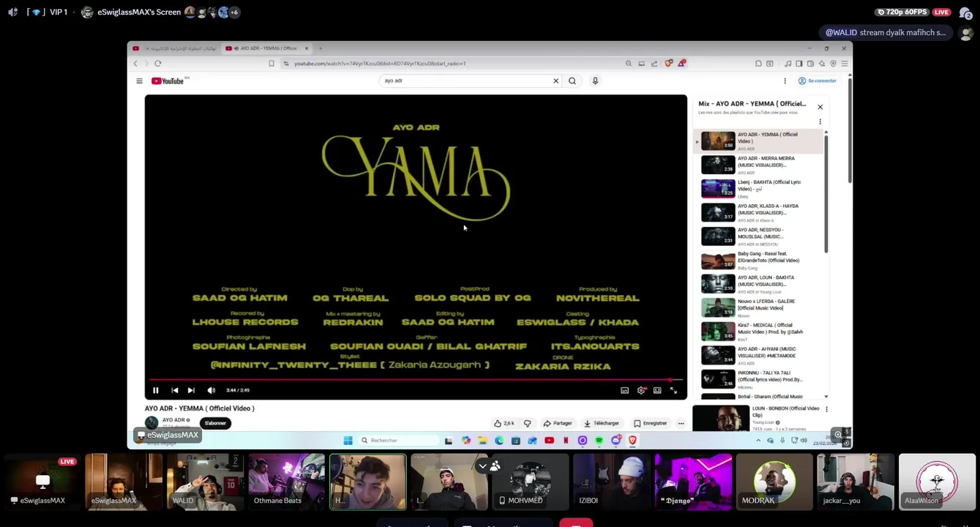980x527 pixels.
Task: Close the Mix playlist panel
Action: click(x=820, y=107)
